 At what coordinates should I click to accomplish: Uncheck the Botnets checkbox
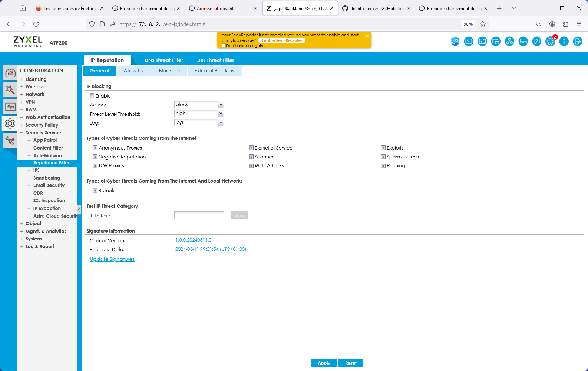click(x=95, y=190)
